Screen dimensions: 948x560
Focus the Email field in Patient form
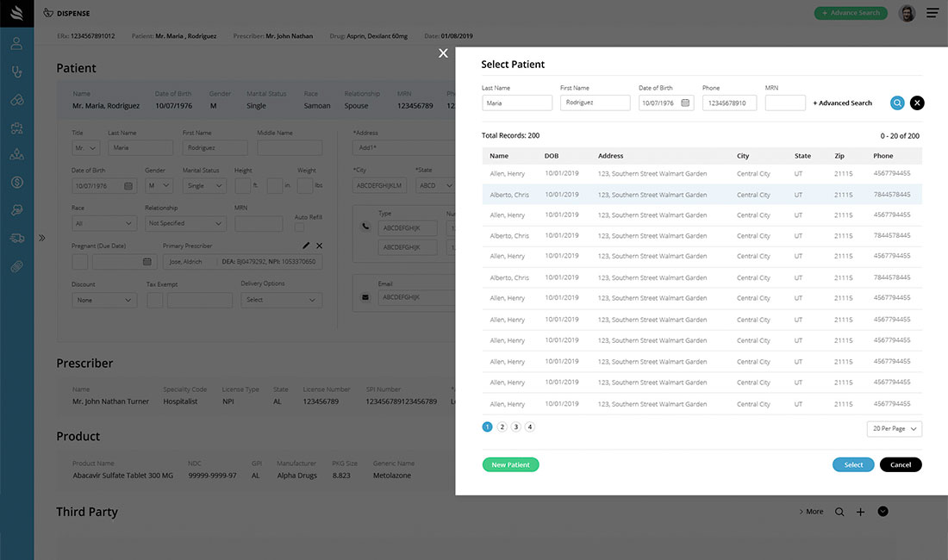[x=416, y=297]
